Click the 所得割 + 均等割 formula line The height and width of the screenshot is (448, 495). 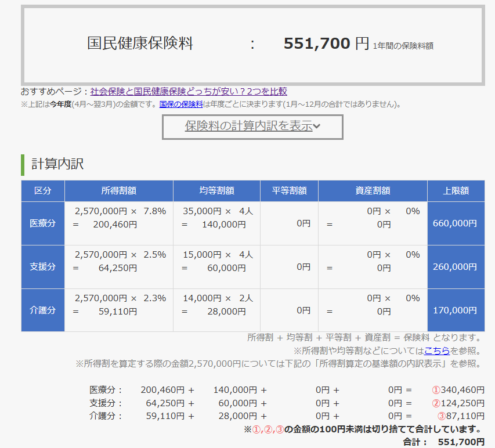364,338
